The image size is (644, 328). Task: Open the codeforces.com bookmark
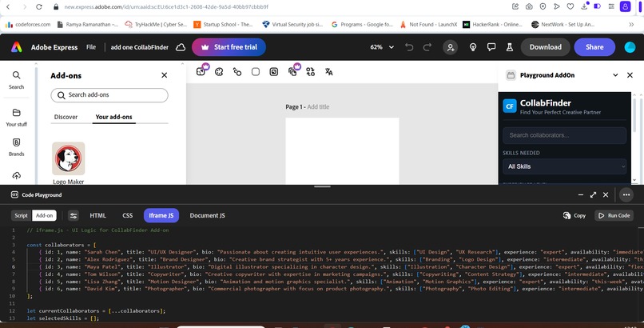click(x=28, y=25)
